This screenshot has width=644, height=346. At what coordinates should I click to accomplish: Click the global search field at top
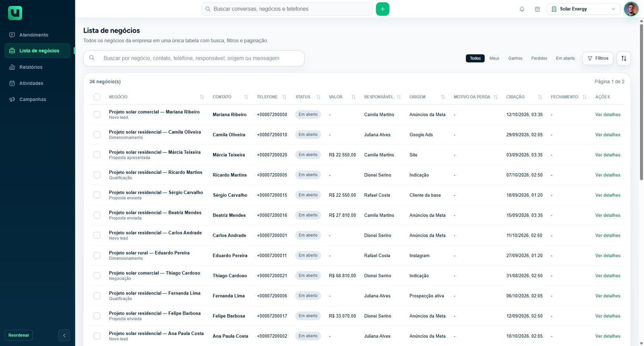tap(287, 9)
